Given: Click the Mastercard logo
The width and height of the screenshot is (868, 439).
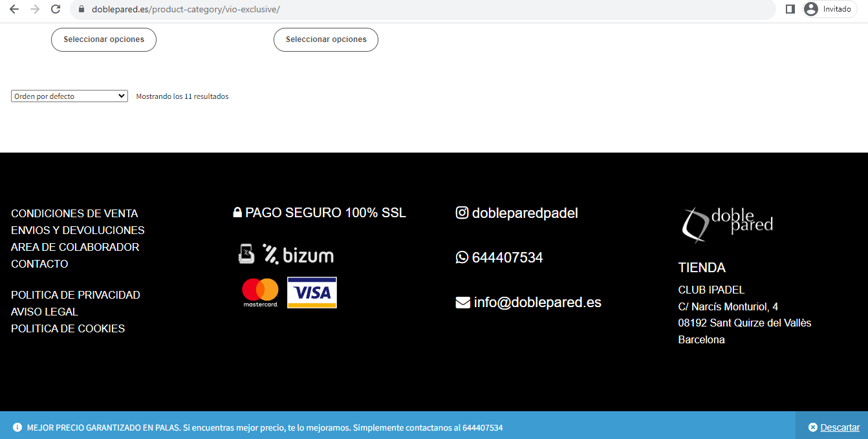Looking at the screenshot, I should pyautogui.click(x=260, y=292).
